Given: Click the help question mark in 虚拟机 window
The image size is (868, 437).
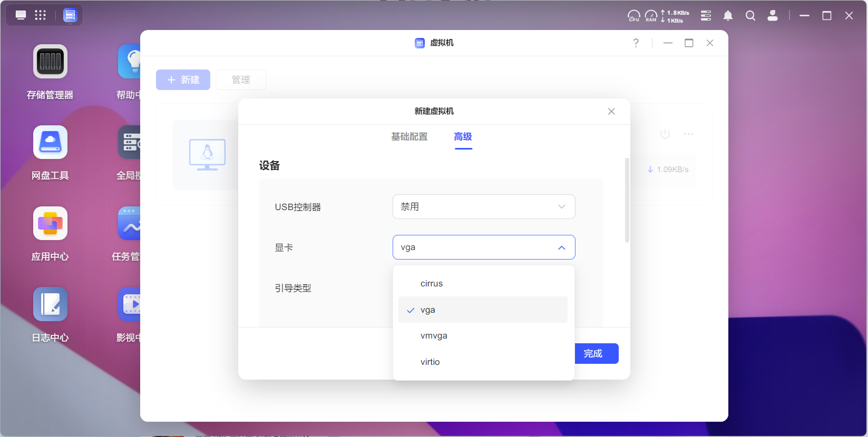Looking at the screenshot, I should tap(636, 43).
